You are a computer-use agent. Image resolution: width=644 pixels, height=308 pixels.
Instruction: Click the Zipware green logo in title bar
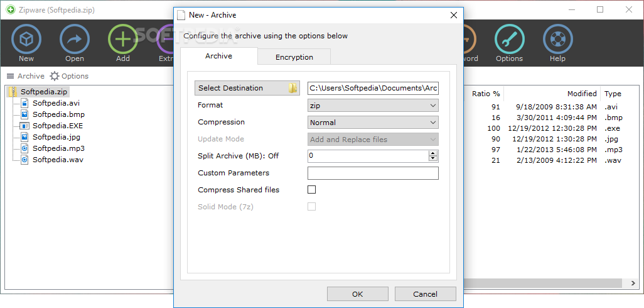(11, 9)
